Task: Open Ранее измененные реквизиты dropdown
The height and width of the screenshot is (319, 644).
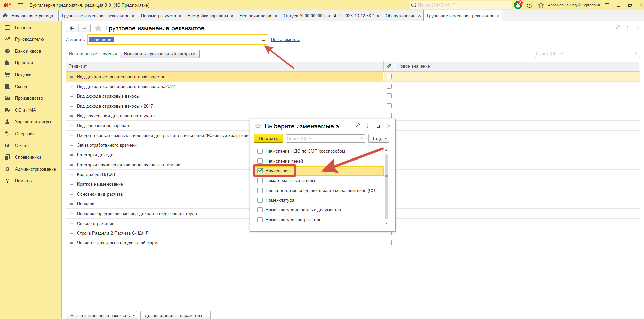Action: [x=101, y=315]
